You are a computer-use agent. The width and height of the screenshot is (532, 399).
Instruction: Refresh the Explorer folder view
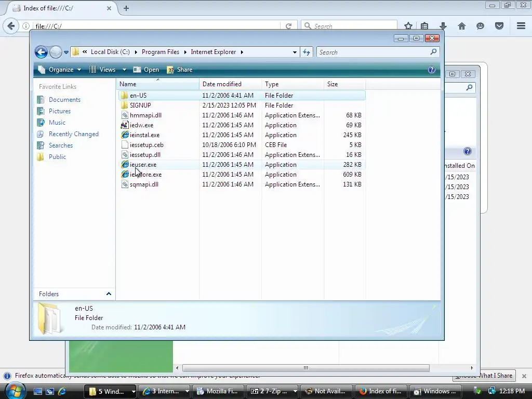point(307,52)
